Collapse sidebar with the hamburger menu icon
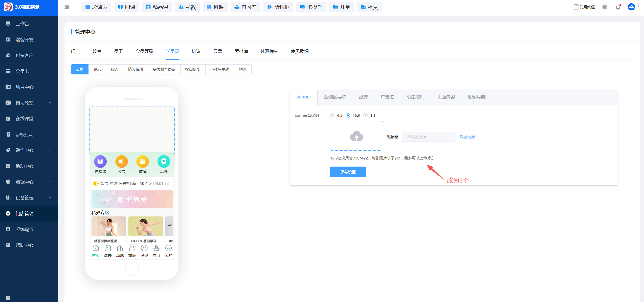The height and width of the screenshot is (302, 644). tap(67, 7)
